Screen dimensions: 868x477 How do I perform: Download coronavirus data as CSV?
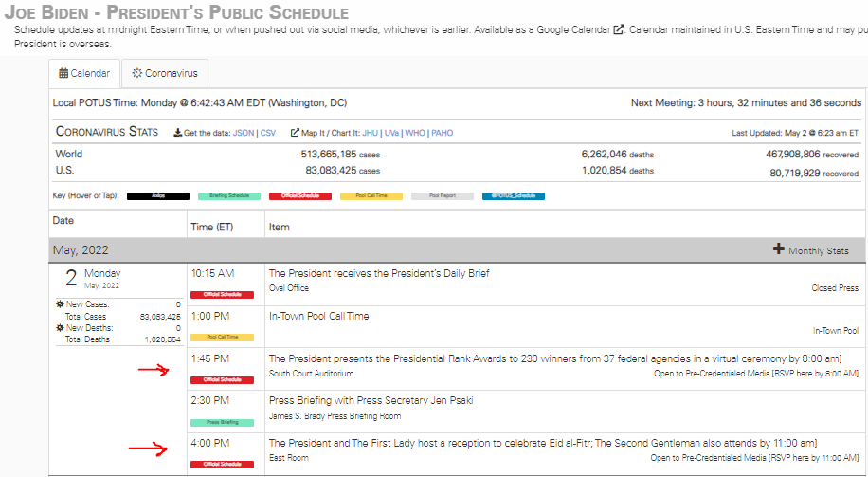tap(268, 133)
